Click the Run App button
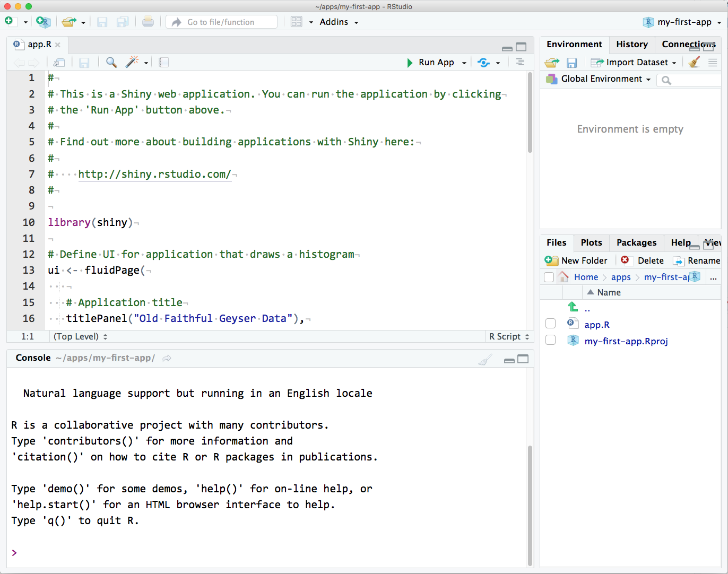 coord(430,63)
